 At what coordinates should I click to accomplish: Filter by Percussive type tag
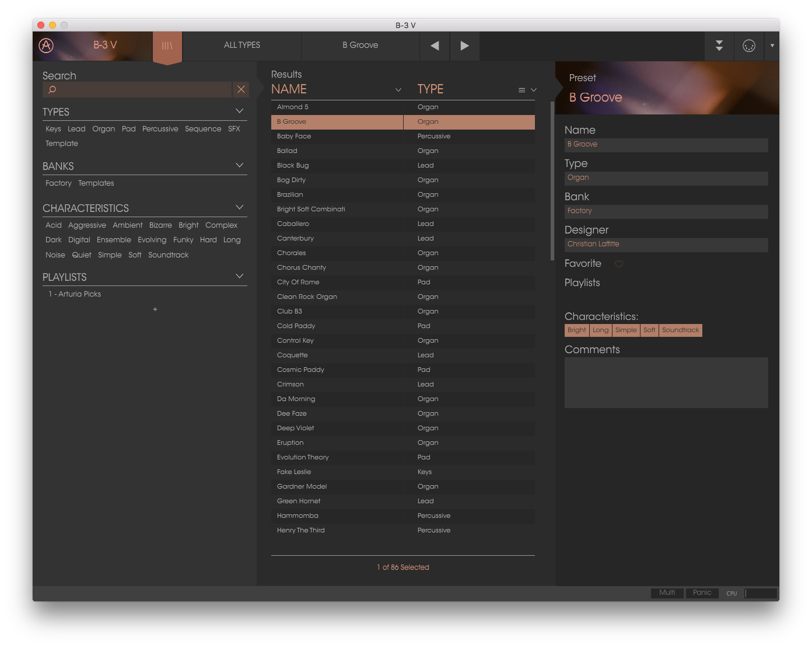click(x=160, y=129)
